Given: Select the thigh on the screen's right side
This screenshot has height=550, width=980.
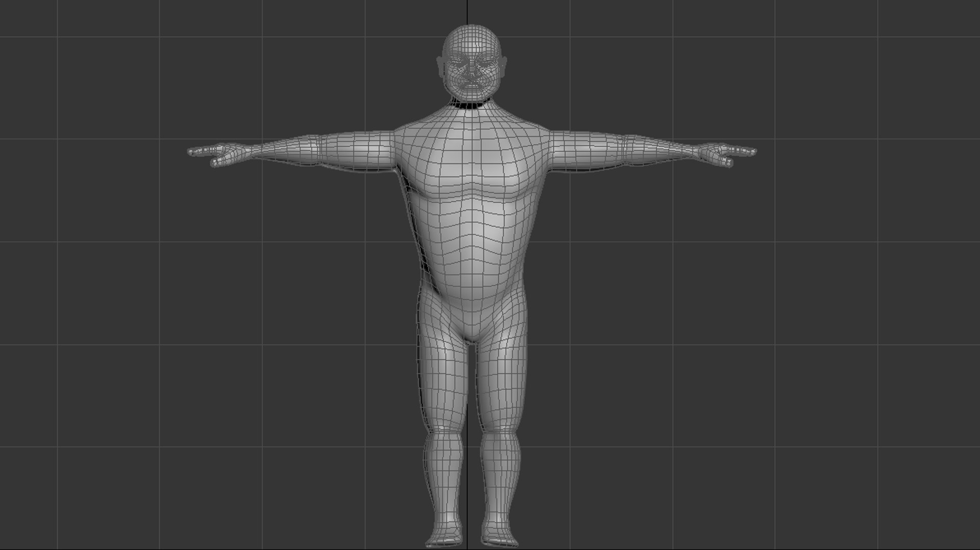Looking at the screenshot, I should [503, 375].
